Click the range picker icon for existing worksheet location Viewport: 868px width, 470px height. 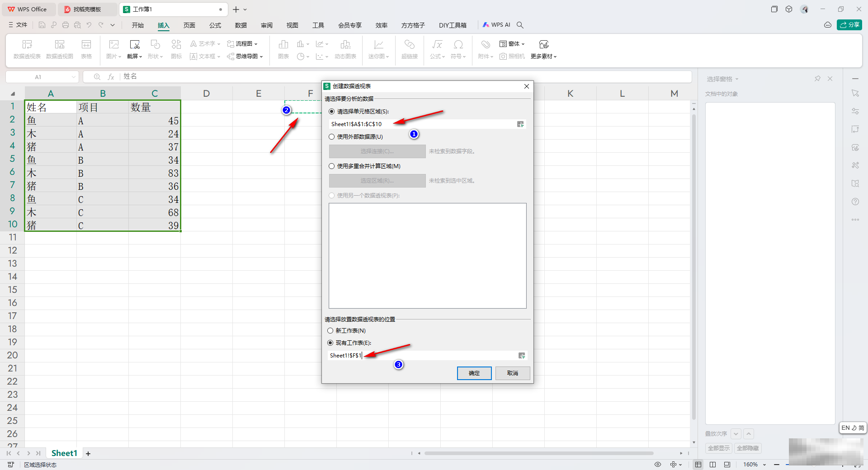click(522, 356)
